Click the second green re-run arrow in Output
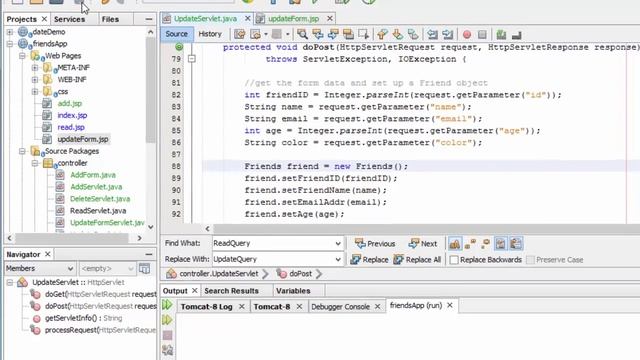This screenshot has width=640, height=360. (x=167, y=320)
